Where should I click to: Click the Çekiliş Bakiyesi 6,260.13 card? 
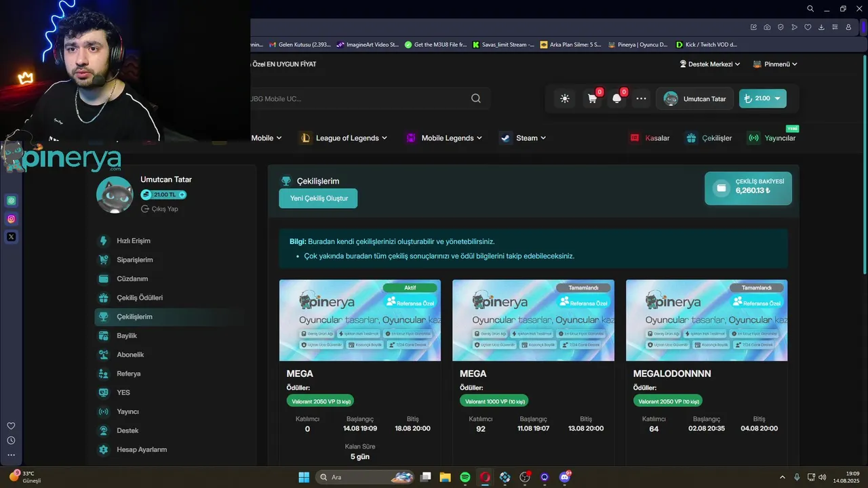[x=748, y=188]
